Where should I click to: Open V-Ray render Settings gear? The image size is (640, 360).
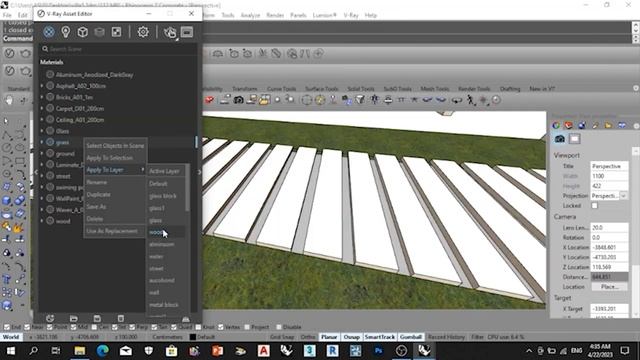pos(143,32)
